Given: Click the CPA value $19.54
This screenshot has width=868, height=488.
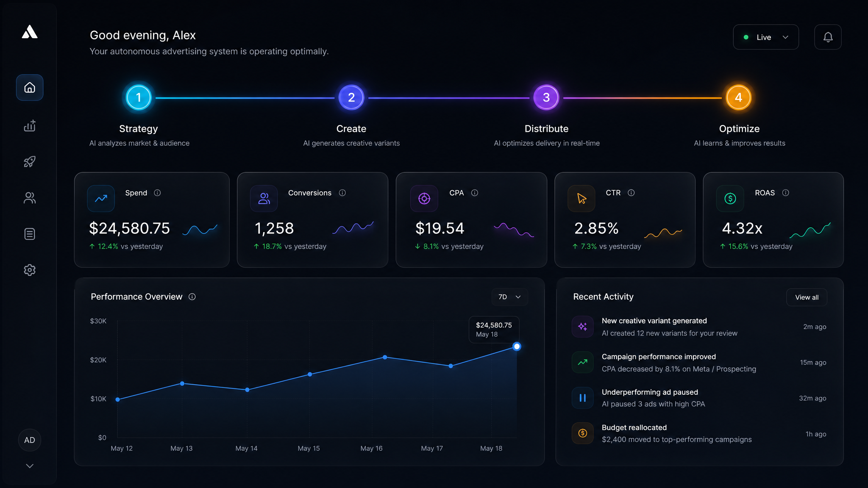Looking at the screenshot, I should [440, 228].
